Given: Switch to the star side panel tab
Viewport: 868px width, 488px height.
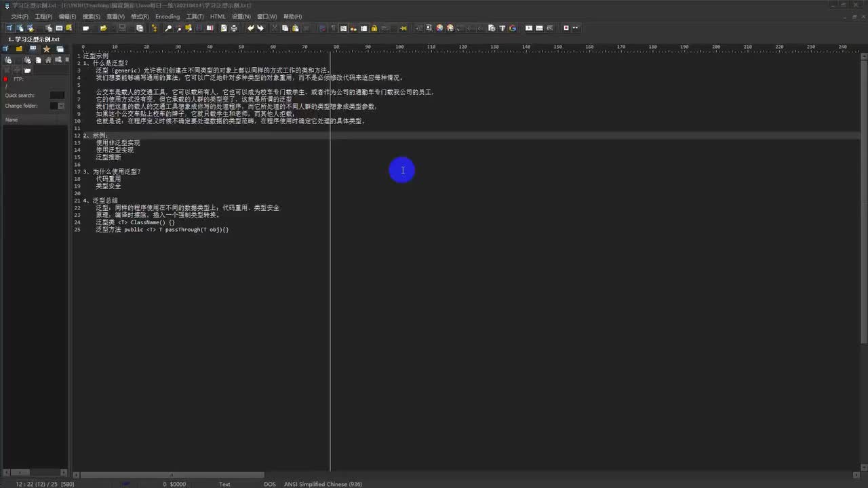Looking at the screenshot, I should pos(47,49).
